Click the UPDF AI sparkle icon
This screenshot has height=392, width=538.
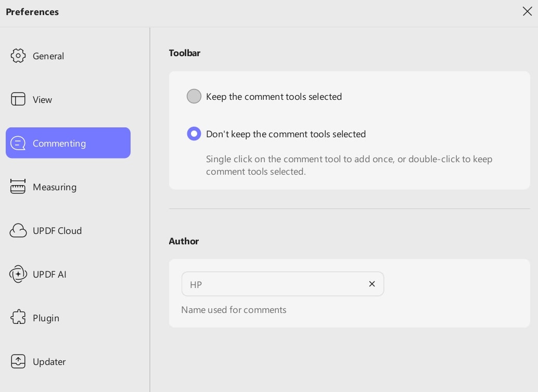pos(18,274)
